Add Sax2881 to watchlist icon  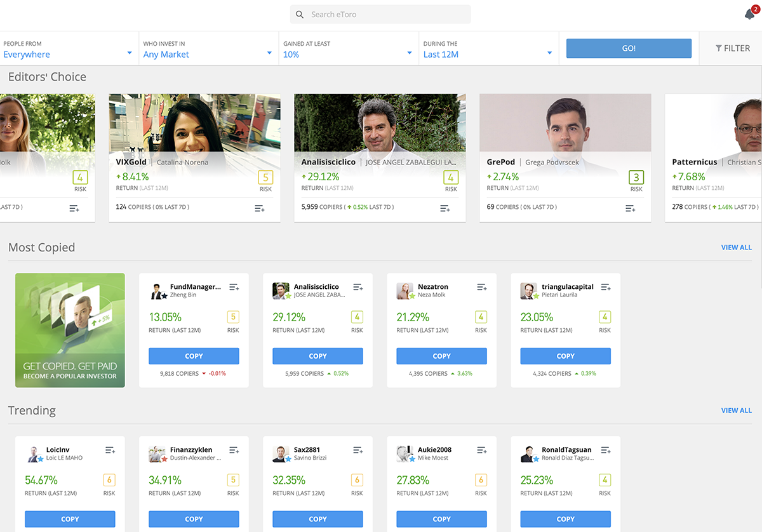coord(358,451)
